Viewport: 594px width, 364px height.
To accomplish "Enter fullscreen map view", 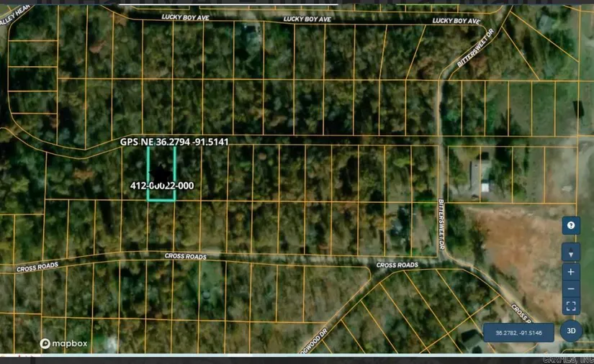I will (x=570, y=306).
